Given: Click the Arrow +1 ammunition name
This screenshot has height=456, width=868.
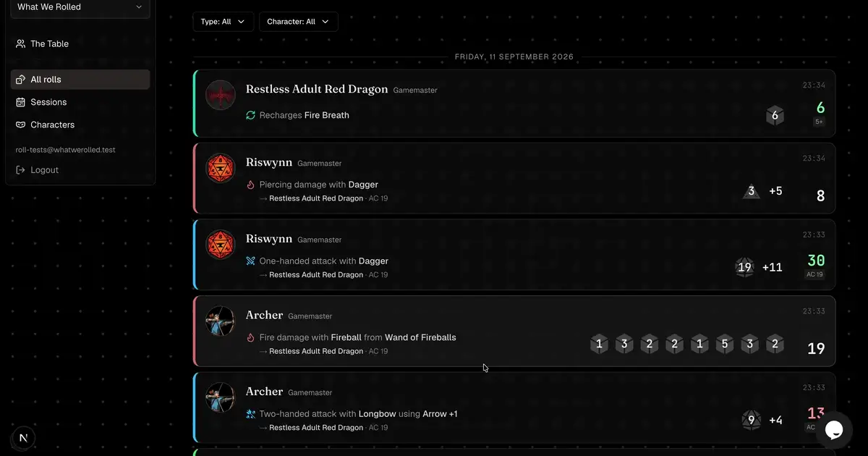Looking at the screenshot, I should click(441, 414).
